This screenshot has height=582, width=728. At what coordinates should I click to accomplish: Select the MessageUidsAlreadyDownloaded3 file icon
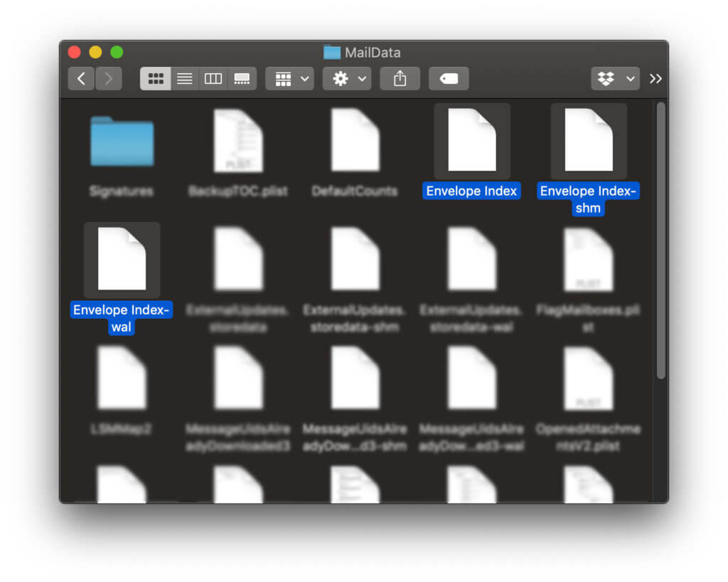tap(238, 378)
